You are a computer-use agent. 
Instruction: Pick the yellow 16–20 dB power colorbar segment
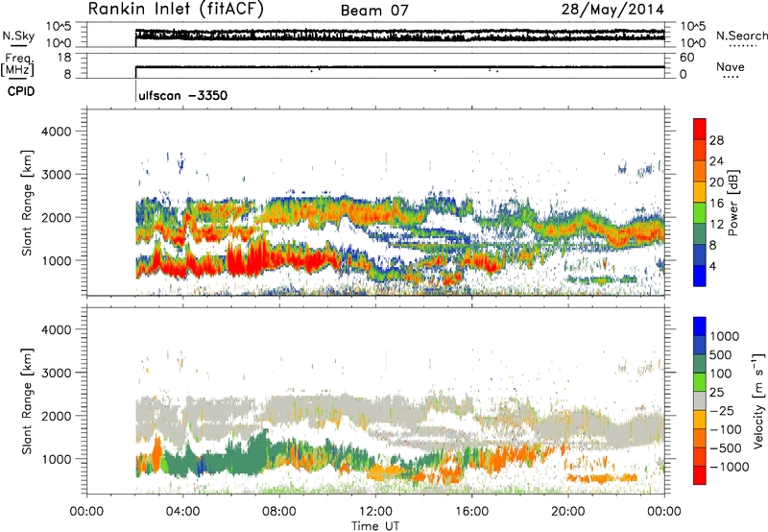point(700,192)
